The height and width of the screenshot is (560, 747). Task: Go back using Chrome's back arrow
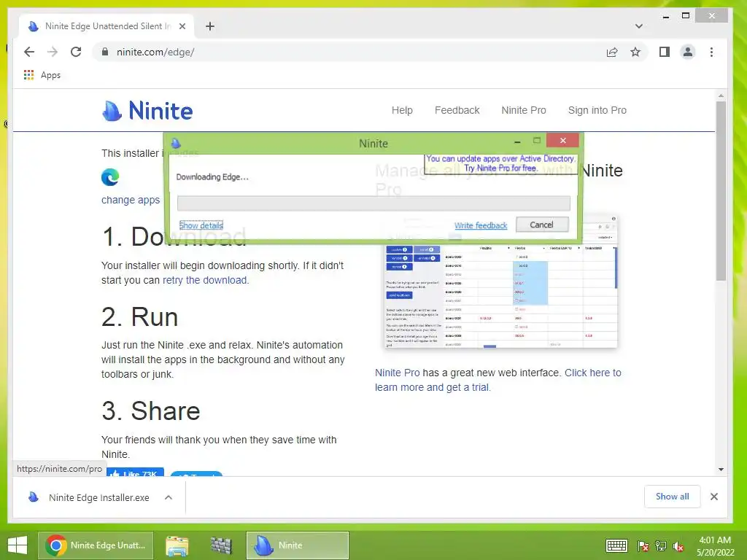click(29, 52)
